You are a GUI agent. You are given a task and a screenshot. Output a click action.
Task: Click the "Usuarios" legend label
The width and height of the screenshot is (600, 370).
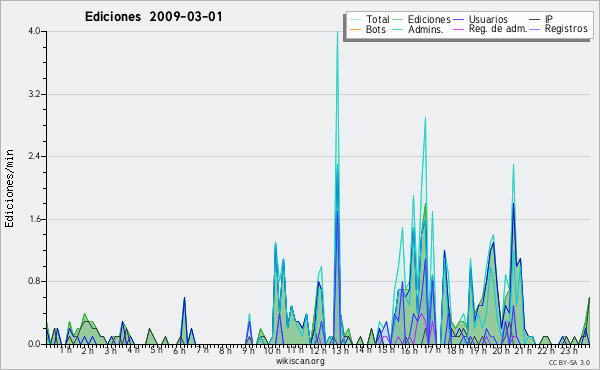coord(488,19)
